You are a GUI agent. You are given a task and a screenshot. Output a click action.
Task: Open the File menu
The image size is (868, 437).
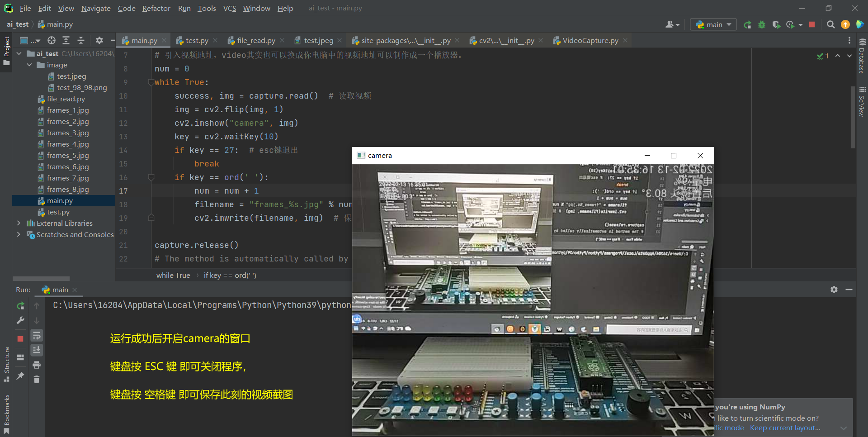pyautogui.click(x=25, y=8)
